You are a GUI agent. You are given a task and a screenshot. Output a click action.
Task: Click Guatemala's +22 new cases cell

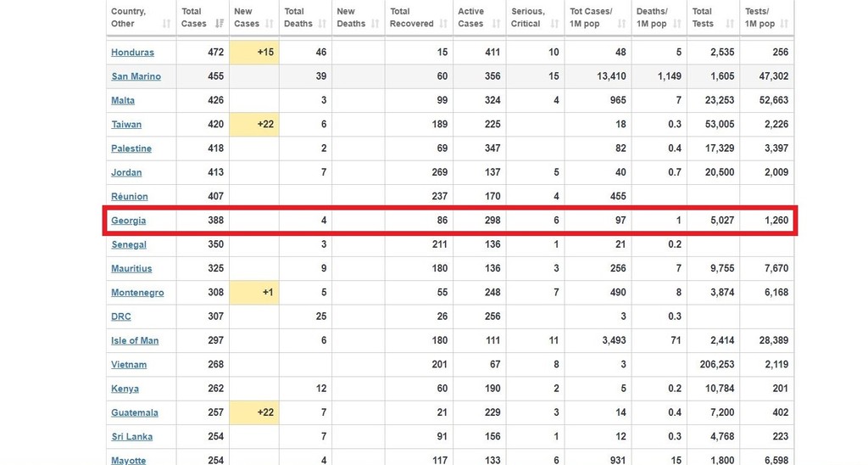254,413
